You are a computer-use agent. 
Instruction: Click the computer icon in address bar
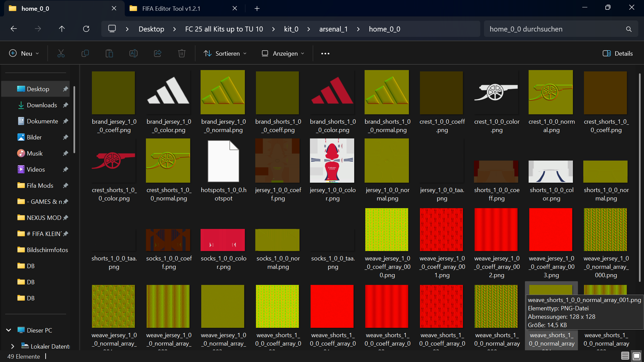[112, 29]
